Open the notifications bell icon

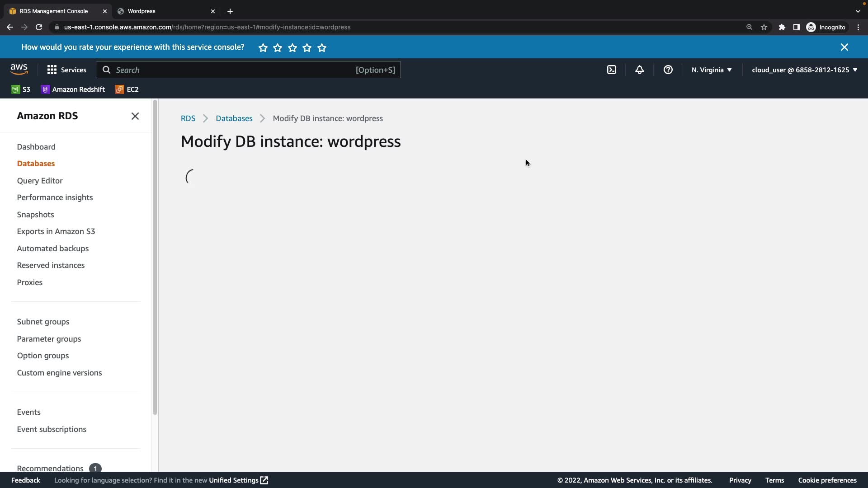click(x=639, y=70)
